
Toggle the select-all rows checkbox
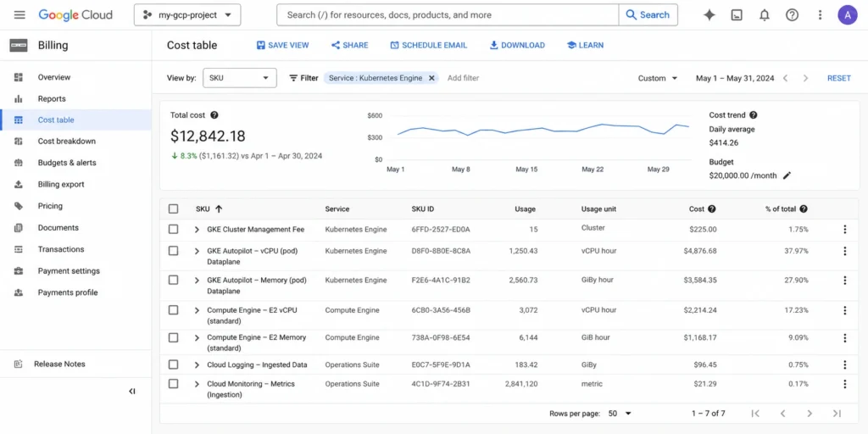point(173,209)
